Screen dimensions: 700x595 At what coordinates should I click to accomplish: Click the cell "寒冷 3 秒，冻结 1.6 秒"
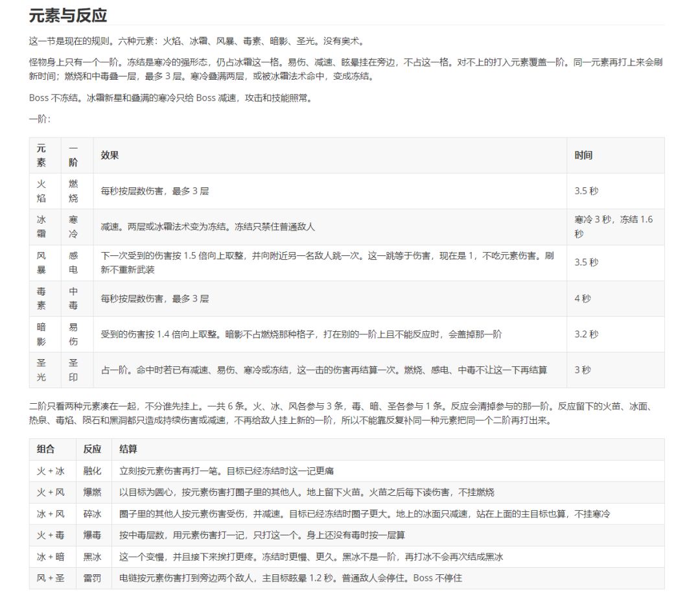click(616, 227)
